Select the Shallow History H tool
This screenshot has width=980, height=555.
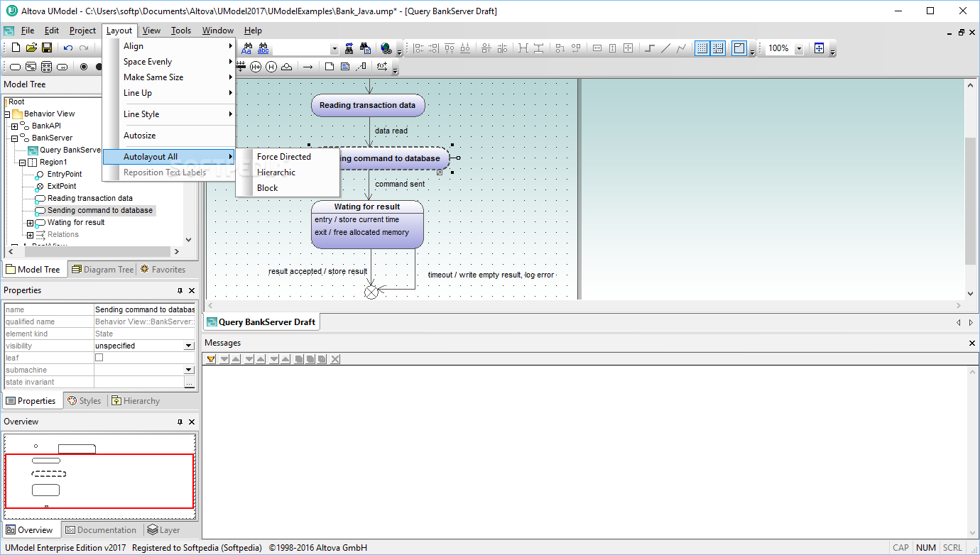271,67
